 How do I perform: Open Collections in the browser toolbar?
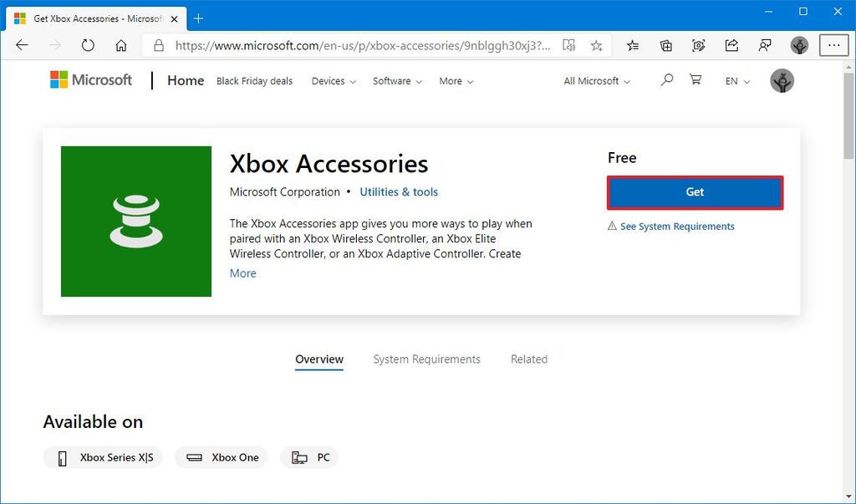(665, 45)
